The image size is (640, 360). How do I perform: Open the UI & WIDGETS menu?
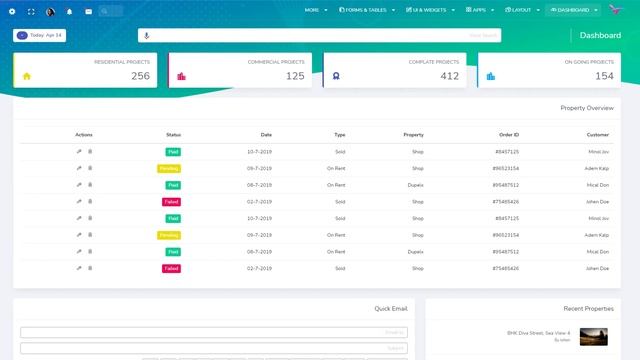pos(430,10)
